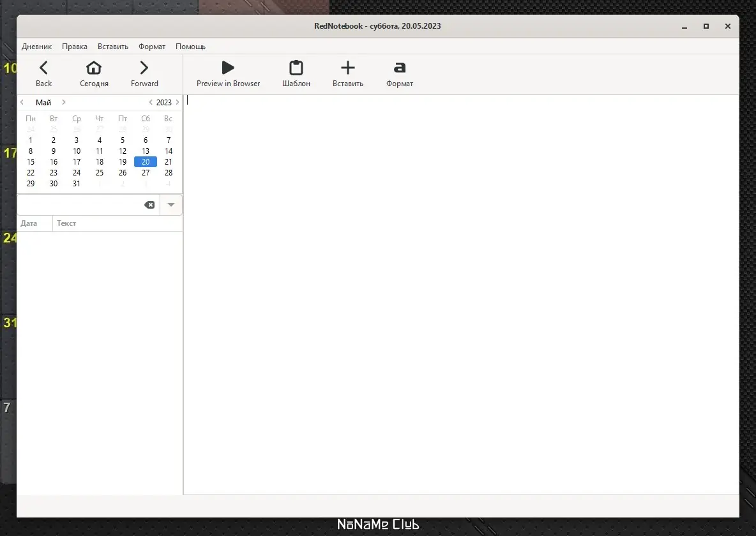
Task: Select May 22 in the calendar
Action: (x=31, y=173)
